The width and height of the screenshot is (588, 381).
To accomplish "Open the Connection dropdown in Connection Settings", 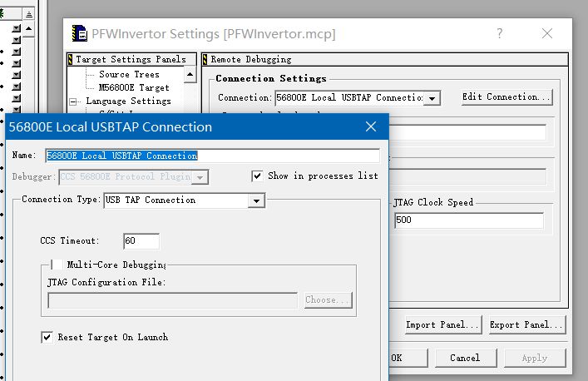I will [x=432, y=98].
